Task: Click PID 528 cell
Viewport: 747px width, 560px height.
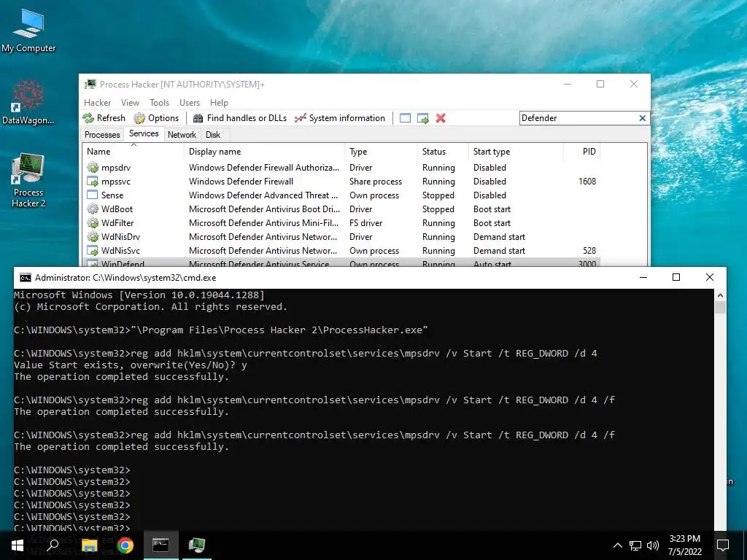Action: [589, 251]
